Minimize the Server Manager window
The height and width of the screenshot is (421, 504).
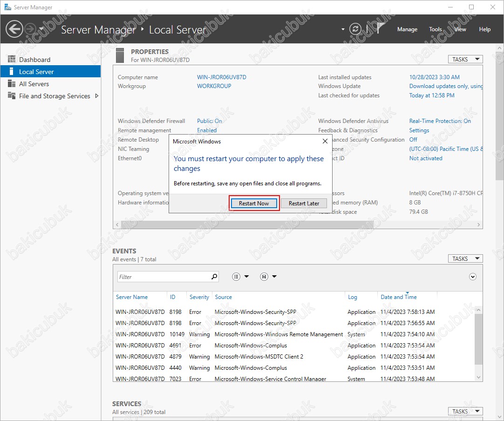point(450,7)
